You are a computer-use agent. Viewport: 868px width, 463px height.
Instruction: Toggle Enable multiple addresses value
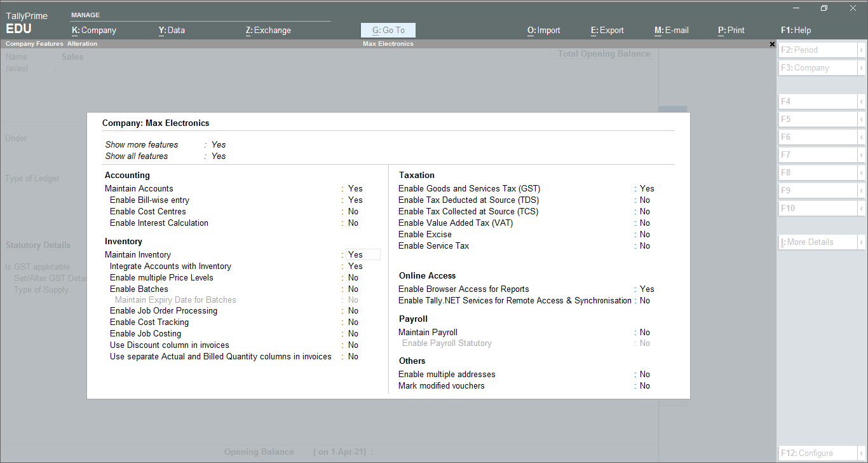coord(645,375)
